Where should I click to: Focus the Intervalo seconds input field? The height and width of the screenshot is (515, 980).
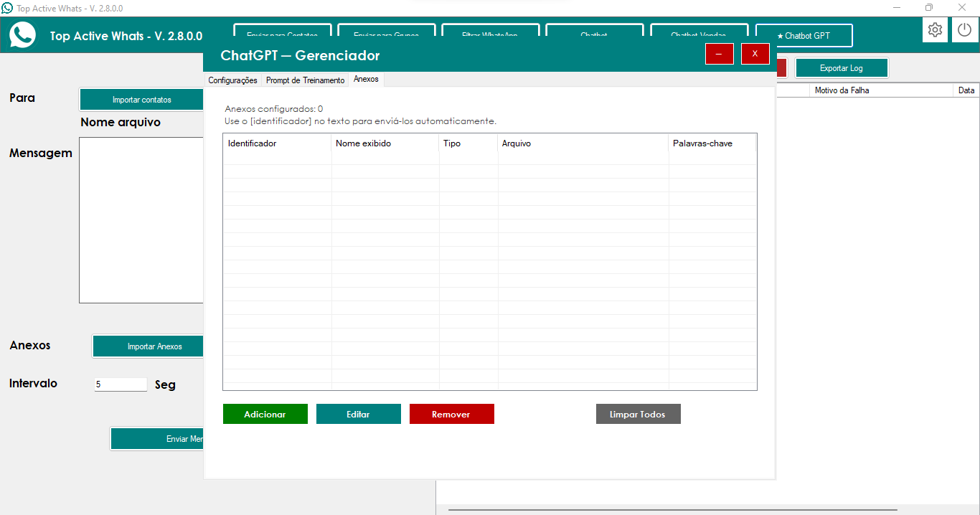point(120,384)
